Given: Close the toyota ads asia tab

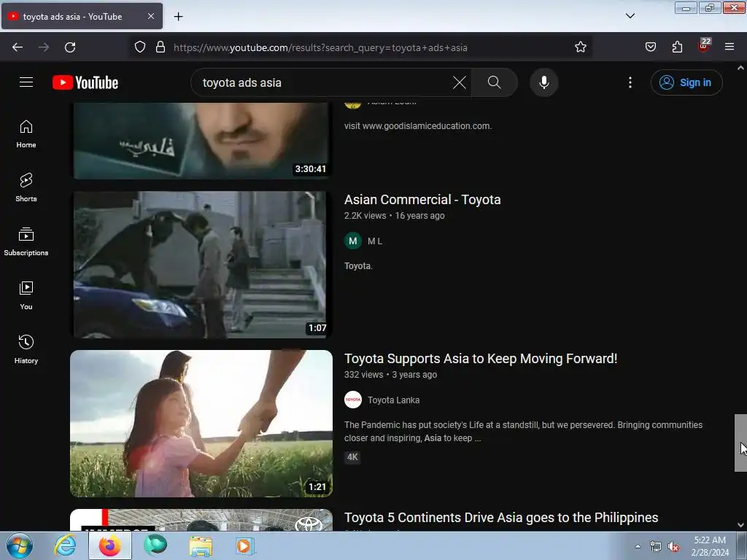Looking at the screenshot, I should pos(150,16).
